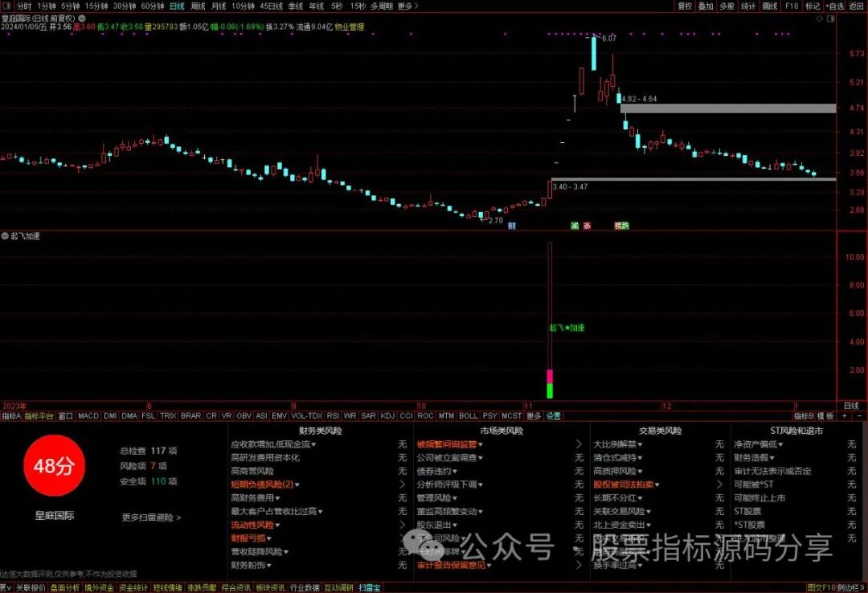Expand 大比例解禁 risk item

pyautogui.click(x=617, y=444)
